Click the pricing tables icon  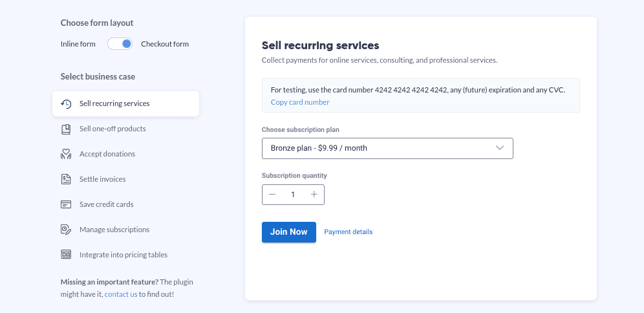[x=66, y=255]
